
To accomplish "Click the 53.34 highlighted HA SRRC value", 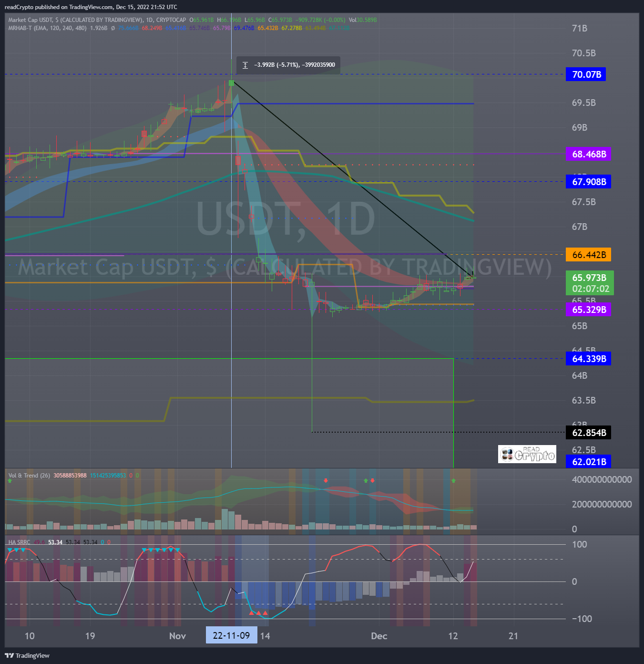I will pos(55,542).
